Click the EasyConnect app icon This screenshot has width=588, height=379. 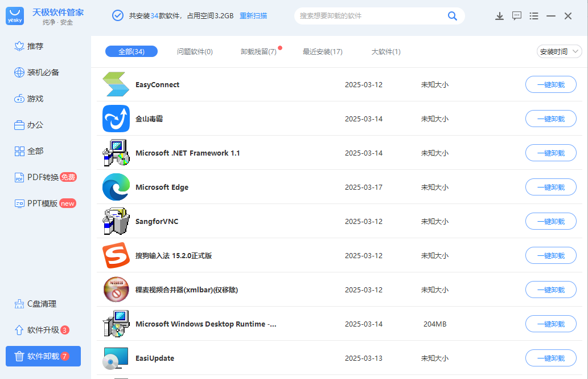(116, 84)
